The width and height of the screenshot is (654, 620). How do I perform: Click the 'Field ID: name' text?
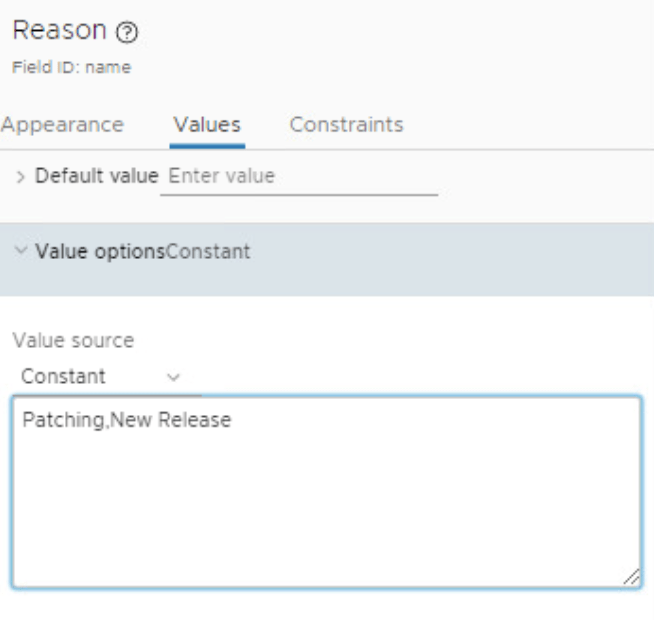(71, 68)
